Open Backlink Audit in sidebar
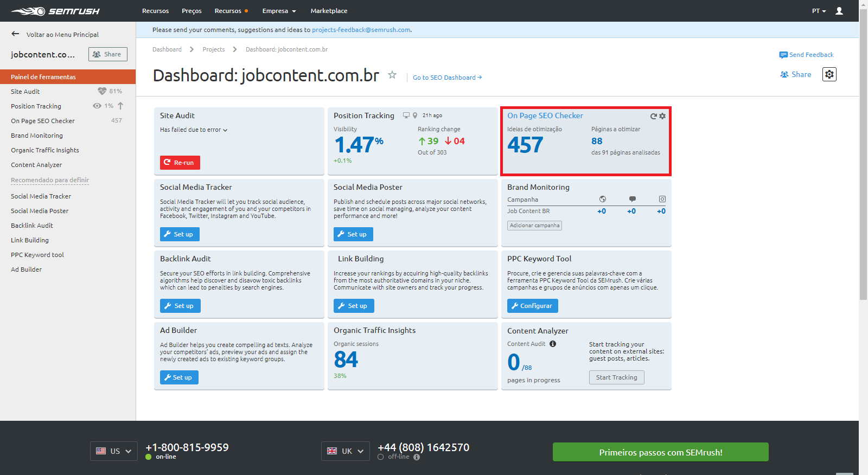Viewport: 868px width, 475px height. coord(32,226)
